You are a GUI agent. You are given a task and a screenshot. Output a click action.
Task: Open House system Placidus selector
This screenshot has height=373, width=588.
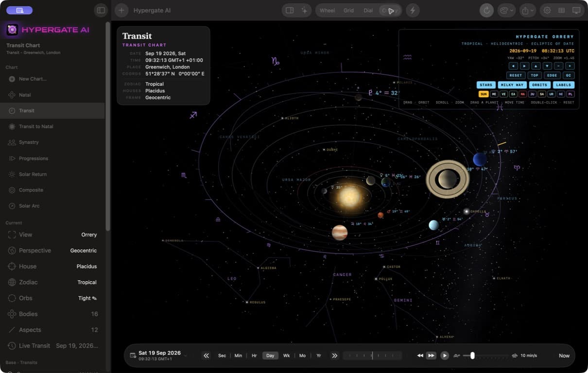click(52, 266)
